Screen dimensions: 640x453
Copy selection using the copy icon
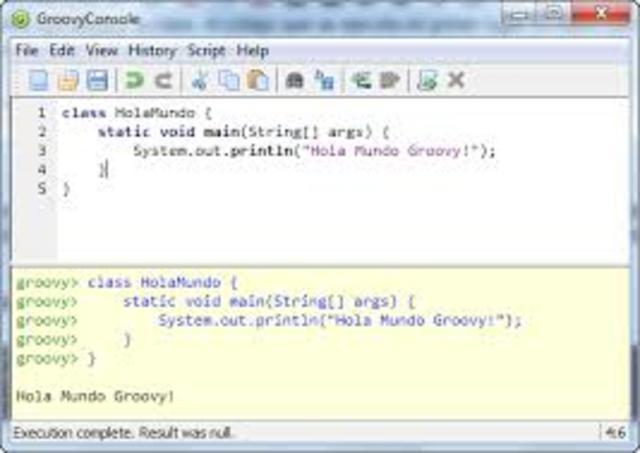click(229, 80)
